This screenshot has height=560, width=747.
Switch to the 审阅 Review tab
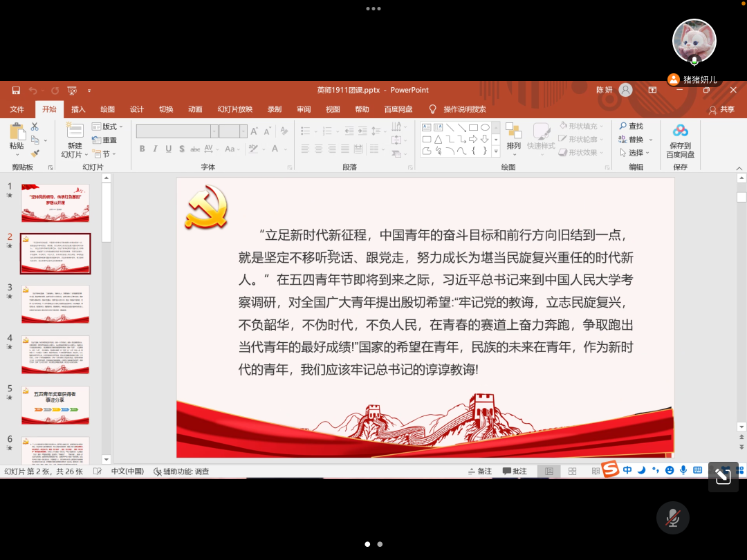pos(304,109)
